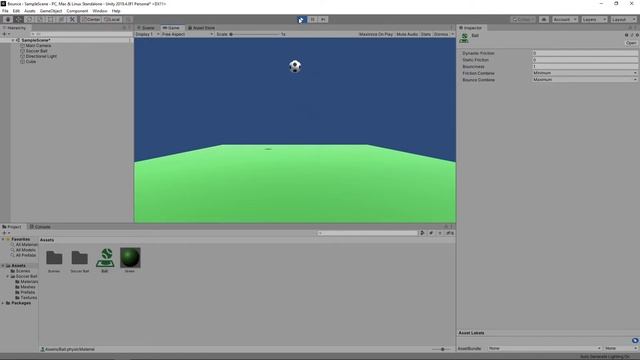640x360 pixels.
Task: Open the Layout dropdown
Action: [x=623, y=19]
